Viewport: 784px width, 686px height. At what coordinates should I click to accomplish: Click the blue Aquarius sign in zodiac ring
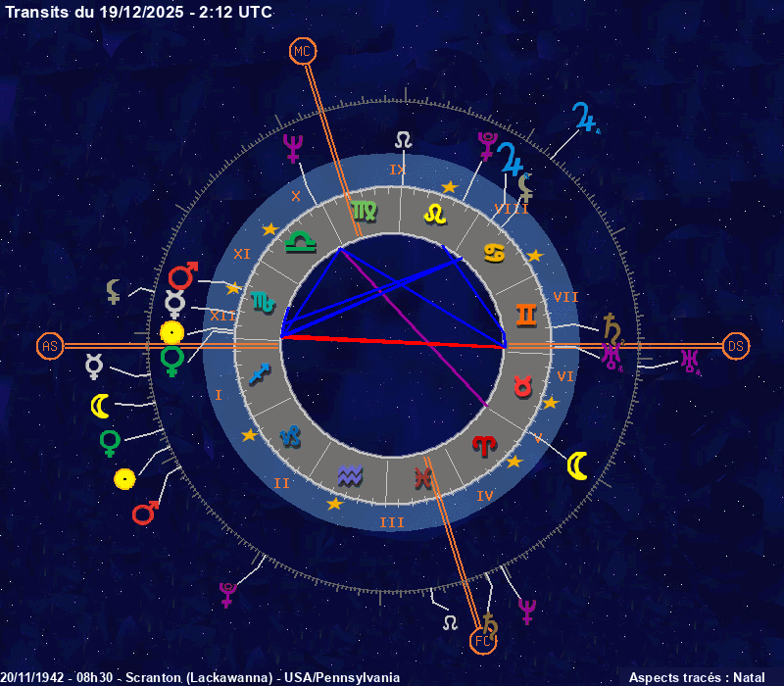coord(350,476)
